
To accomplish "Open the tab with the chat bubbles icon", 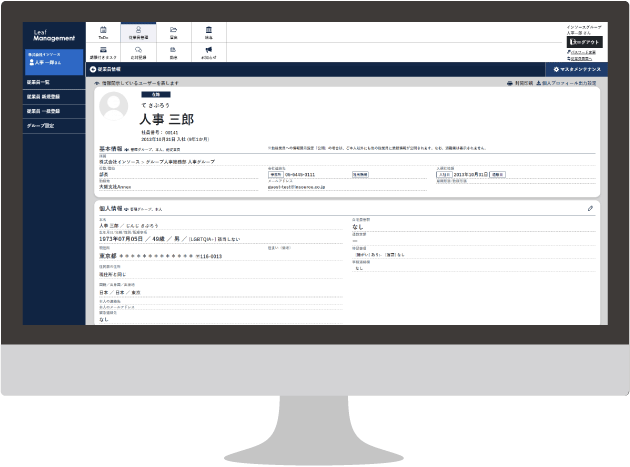I will pos(138,53).
